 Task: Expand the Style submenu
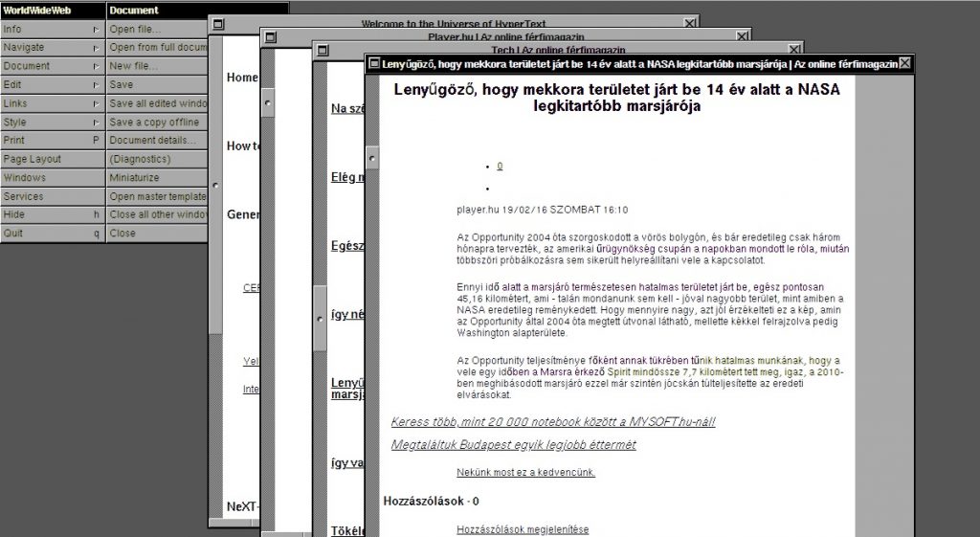(x=52, y=122)
